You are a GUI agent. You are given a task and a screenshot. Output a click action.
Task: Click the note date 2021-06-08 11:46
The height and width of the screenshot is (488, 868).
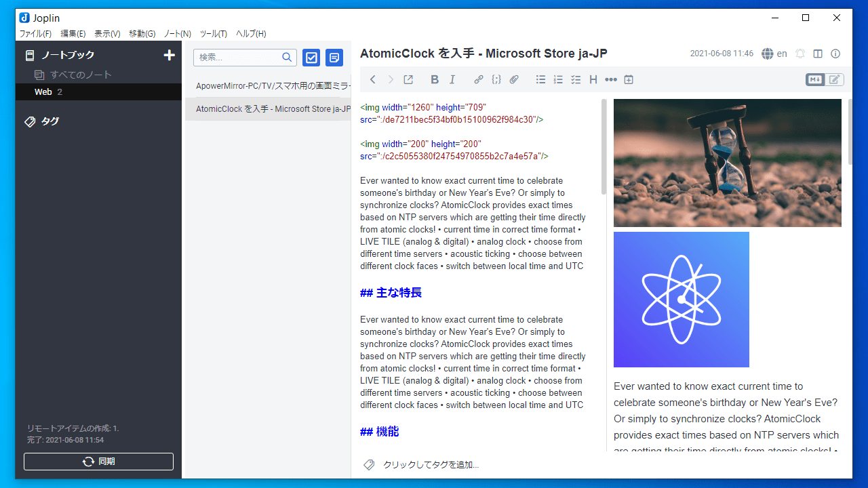[x=722, y=54]
